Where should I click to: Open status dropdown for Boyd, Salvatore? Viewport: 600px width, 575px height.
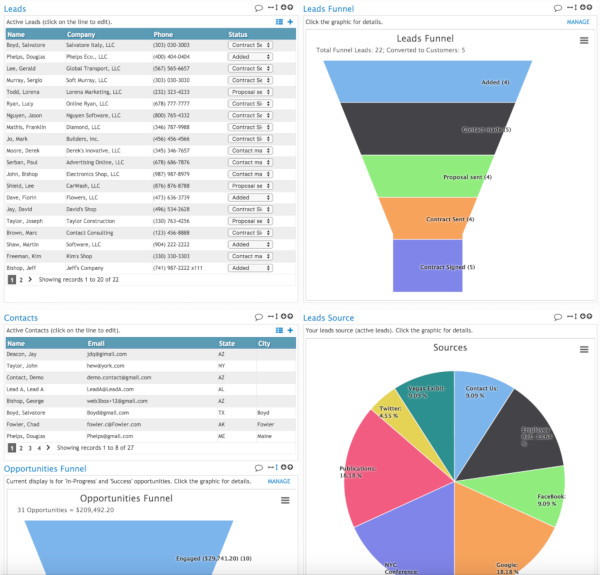coord(250,45)
